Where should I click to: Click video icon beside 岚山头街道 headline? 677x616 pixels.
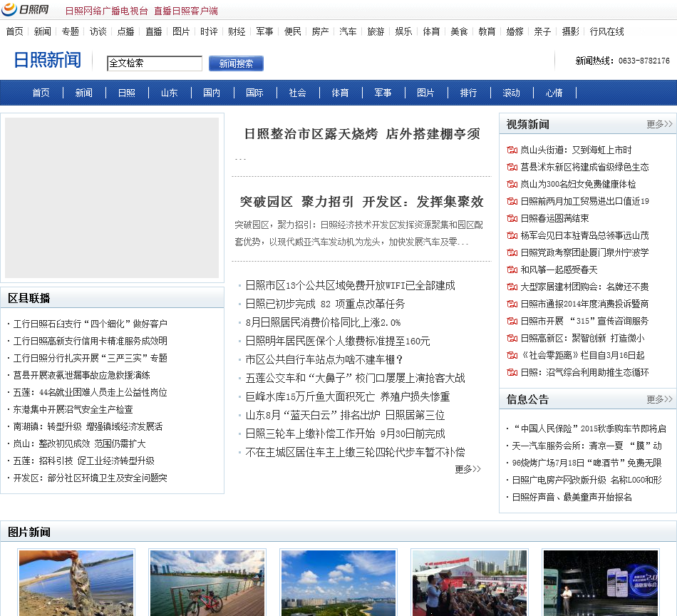[x=511, y=150]
